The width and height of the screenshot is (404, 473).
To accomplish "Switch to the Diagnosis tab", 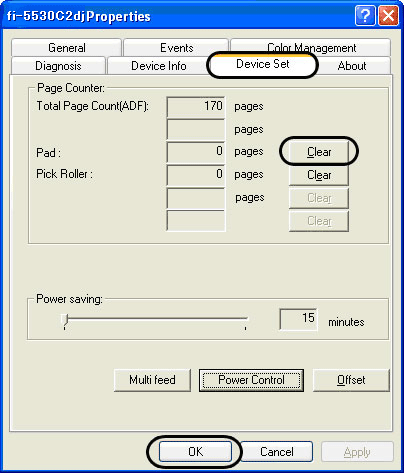I will [x=58, y=66].
